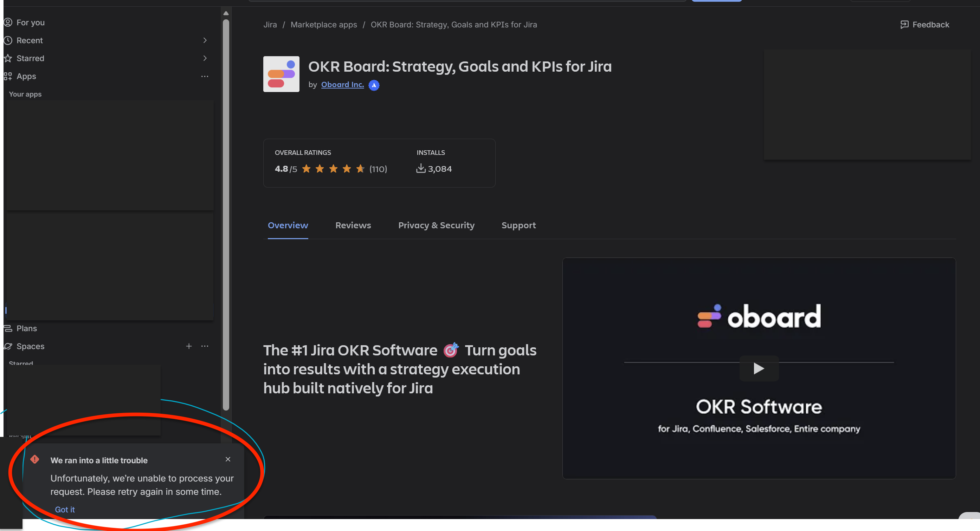Click the installs download icon
The height and width of the screenshot is (531, 980).
420,168
